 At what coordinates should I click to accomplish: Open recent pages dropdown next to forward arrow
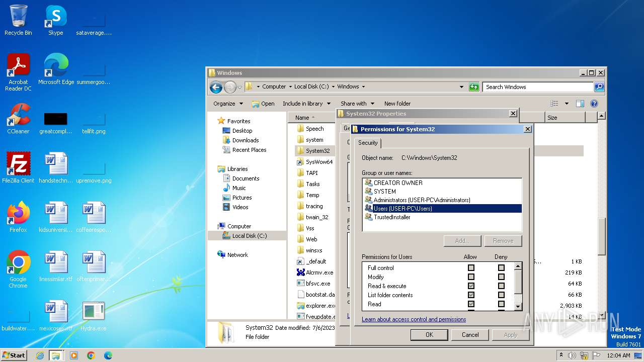click(240, 87)
